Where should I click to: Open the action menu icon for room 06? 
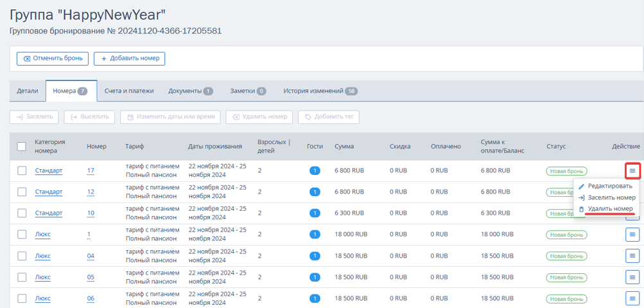[x=632, y=298]
